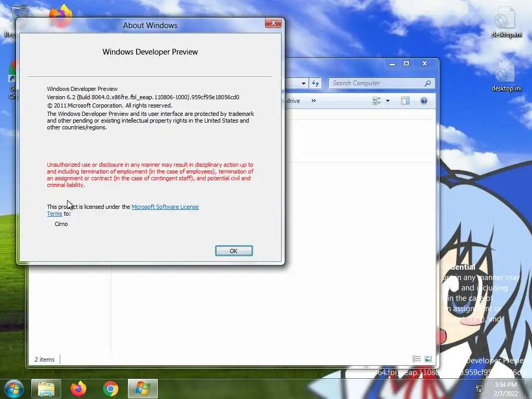Switch to details view icon in status bar
Screen dimensions: 532x399
pyautogui.click(x=416, y=358)
